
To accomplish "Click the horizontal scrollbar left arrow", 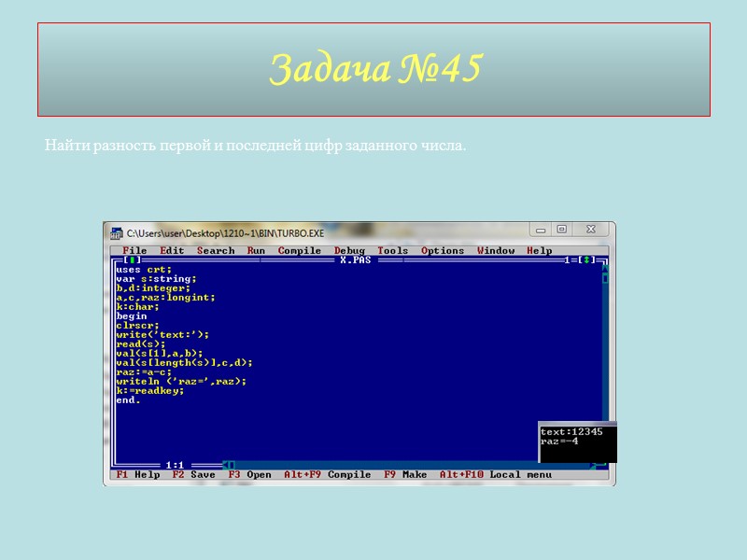I will (226, 465).
